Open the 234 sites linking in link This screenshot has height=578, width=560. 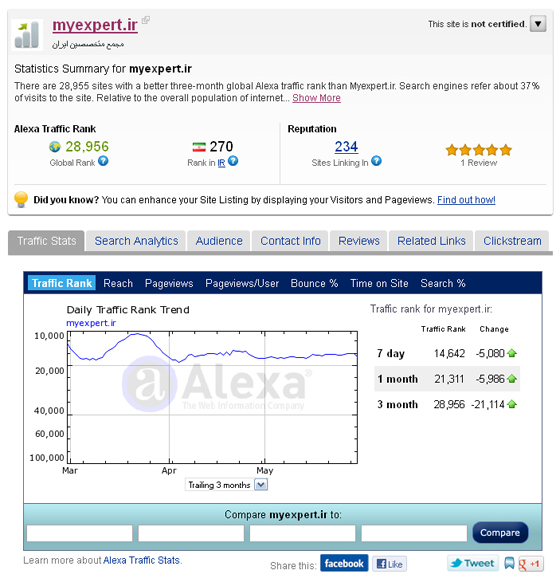346,147
